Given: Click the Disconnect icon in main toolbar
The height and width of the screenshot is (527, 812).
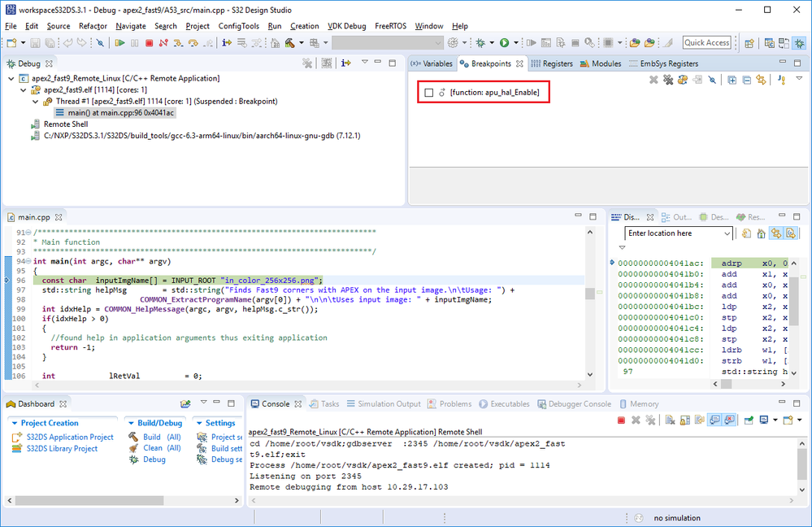Looking at the screenshot, I should tap(163, 43).
